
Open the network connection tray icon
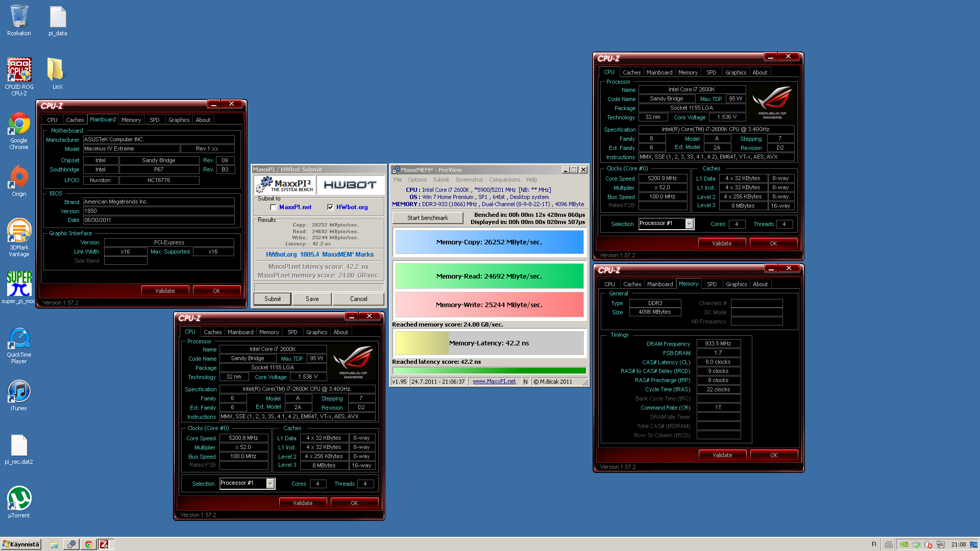(941, 544)
